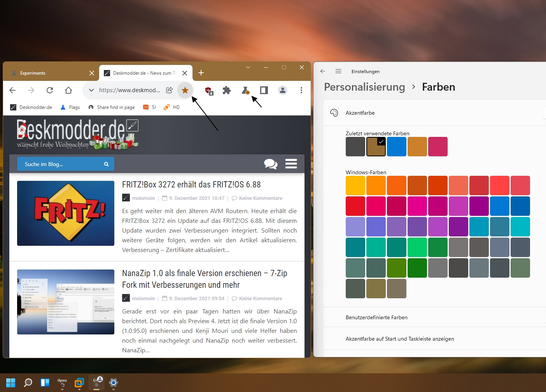Open the HD bookmark
The image size is (546, 392).
point(171,107)
